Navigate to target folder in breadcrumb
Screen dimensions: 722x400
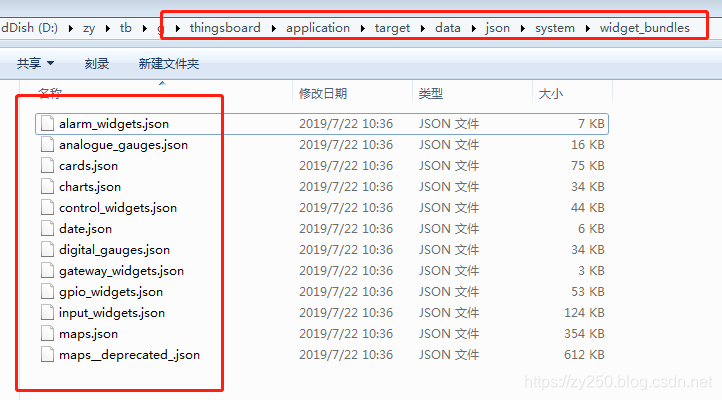(392, 28)
